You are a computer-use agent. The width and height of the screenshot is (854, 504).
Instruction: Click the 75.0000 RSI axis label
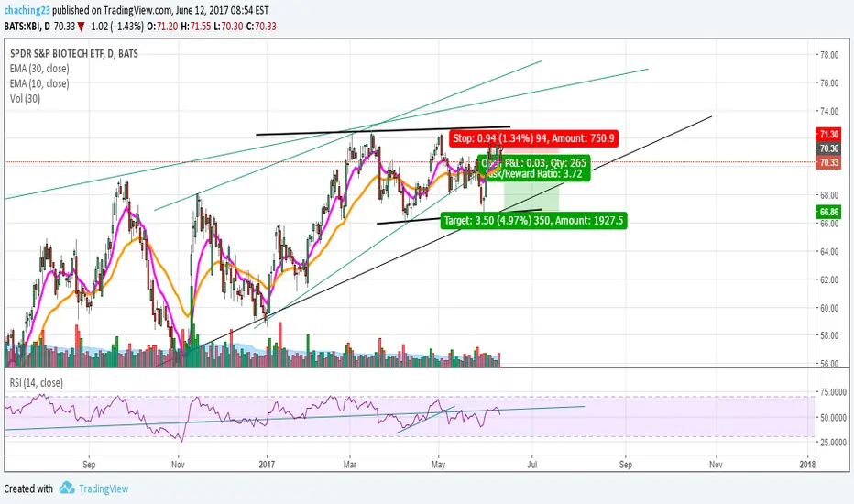pos(833,392)
